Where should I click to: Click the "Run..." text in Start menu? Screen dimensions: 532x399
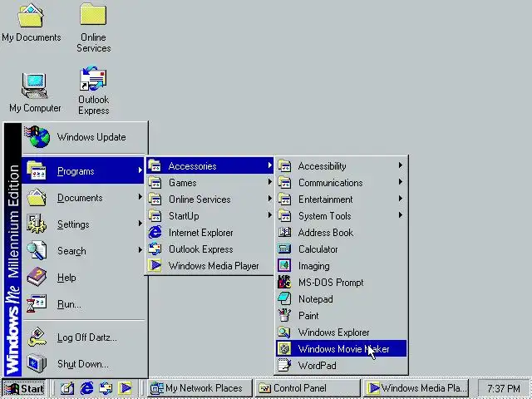(x=69, y=304)
